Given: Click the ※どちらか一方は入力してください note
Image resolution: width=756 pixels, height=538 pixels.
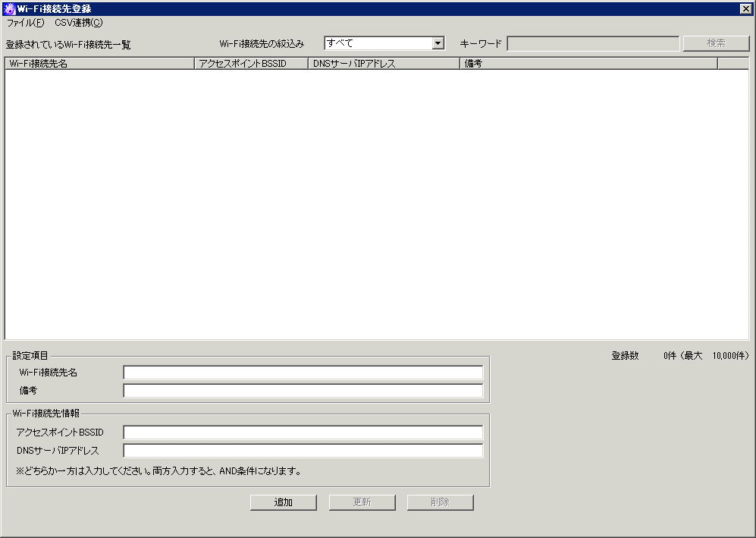Looking at the screenshot, I should [158, 471].
